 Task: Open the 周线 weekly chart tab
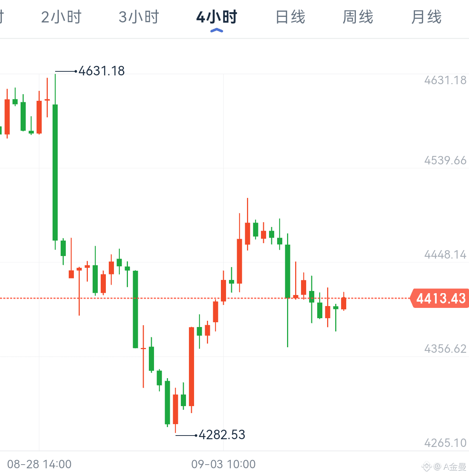click(x=358, y=17)
